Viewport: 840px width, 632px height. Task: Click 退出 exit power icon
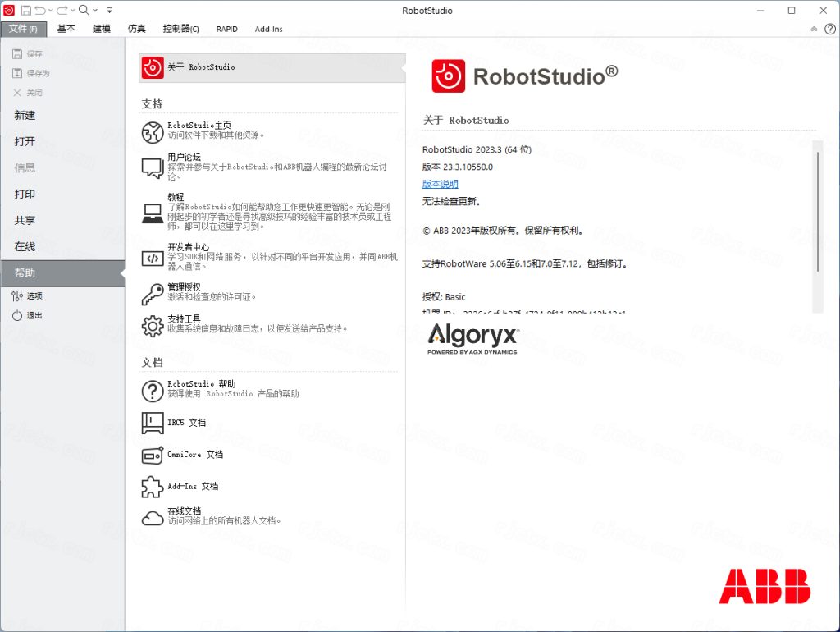27,316
